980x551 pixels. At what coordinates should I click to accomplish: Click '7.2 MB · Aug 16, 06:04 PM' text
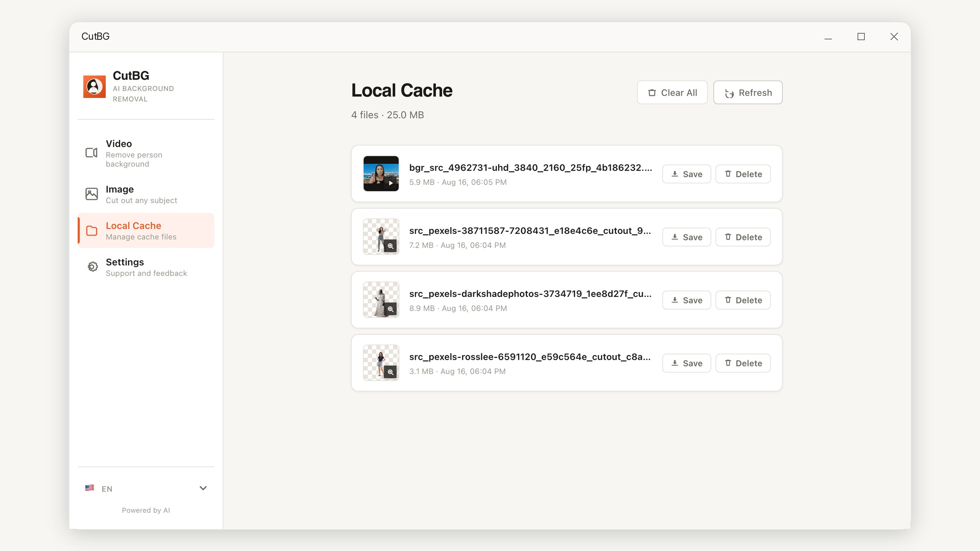[x=457, y=245]
